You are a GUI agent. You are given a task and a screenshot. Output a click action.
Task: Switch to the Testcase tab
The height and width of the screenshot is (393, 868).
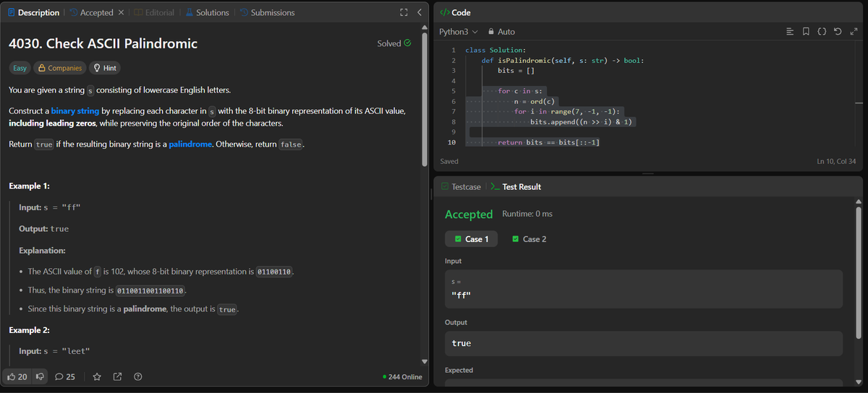pyautogui.click(x=460, y=186)
